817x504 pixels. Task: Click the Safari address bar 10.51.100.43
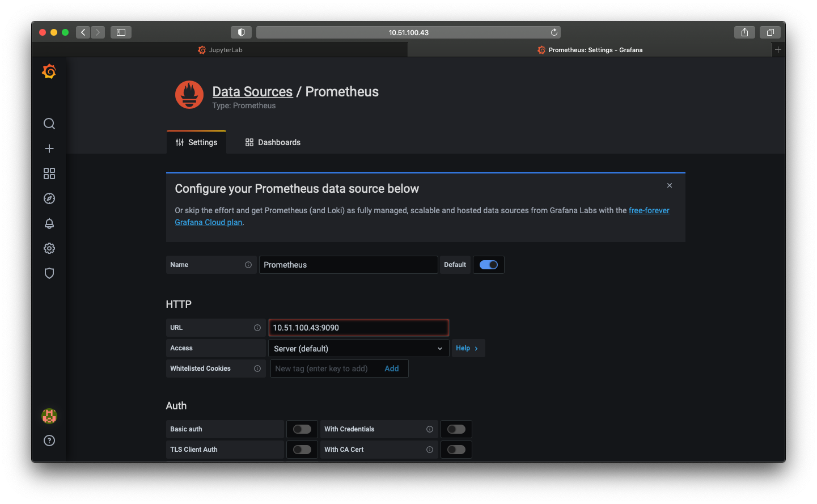point(408,32)
